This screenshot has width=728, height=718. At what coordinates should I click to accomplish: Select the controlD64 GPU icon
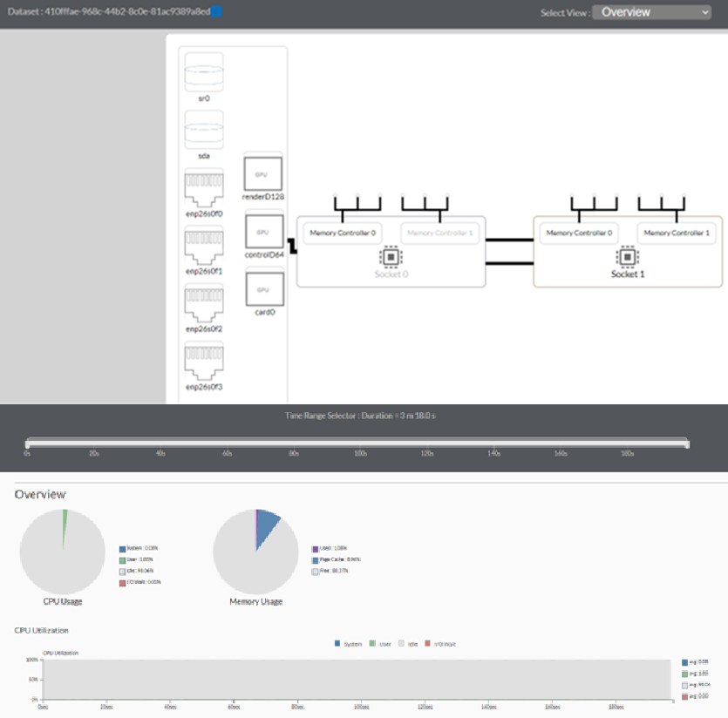(x=263, y=231)
